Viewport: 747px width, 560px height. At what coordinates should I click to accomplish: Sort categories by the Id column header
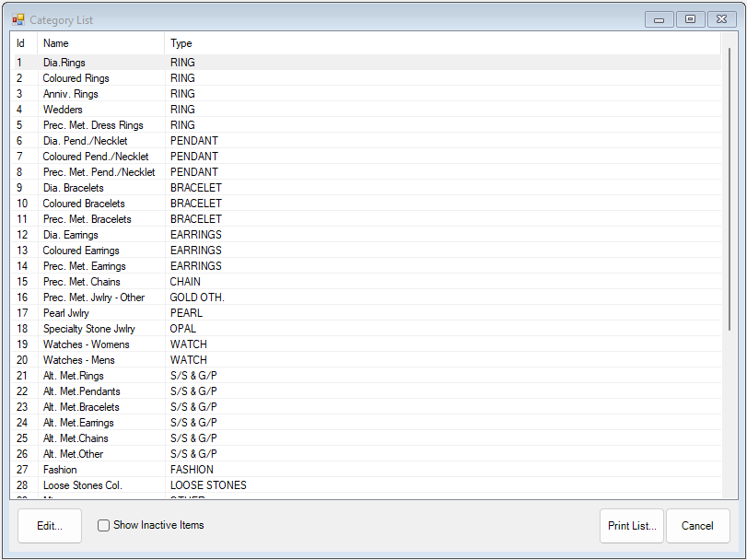(x=22, y=42)
